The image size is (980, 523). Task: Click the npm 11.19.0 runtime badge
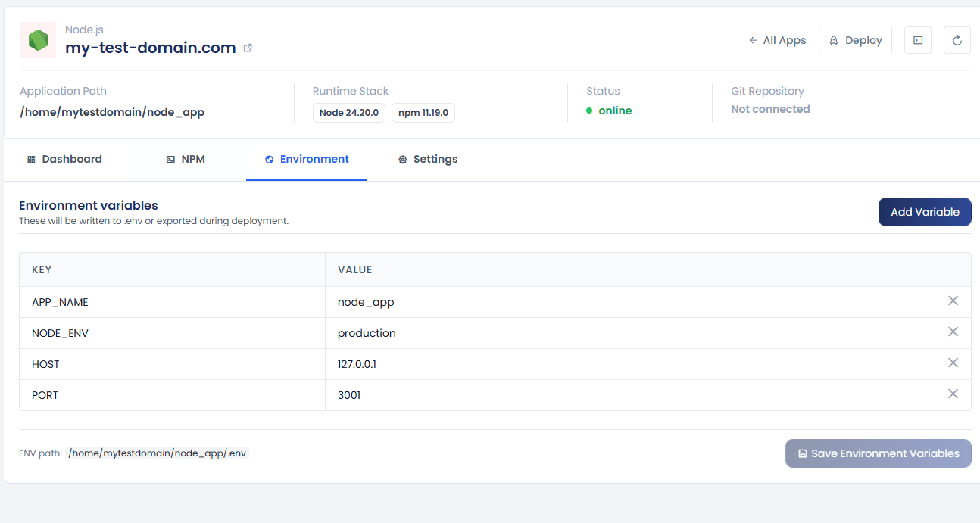coord(423,113)
